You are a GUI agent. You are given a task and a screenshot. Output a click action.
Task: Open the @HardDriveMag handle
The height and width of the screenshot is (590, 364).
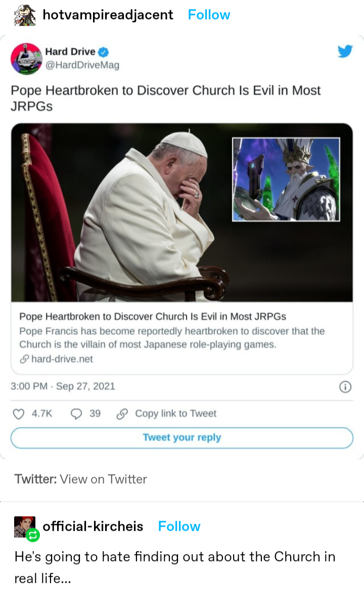82,65
